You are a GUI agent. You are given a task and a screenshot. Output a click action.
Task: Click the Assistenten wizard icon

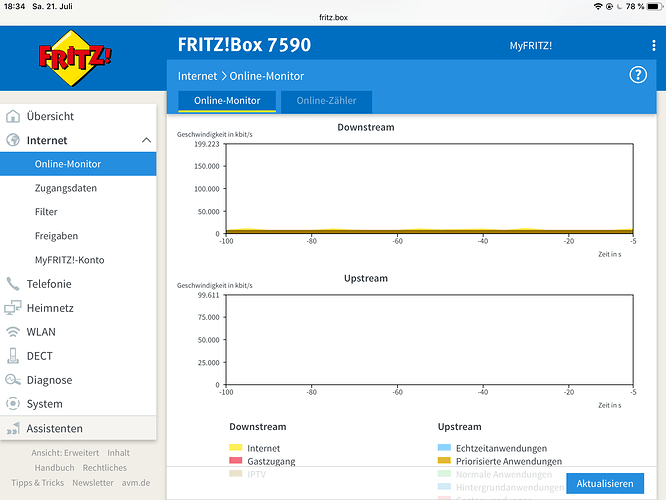coord(13,428)
